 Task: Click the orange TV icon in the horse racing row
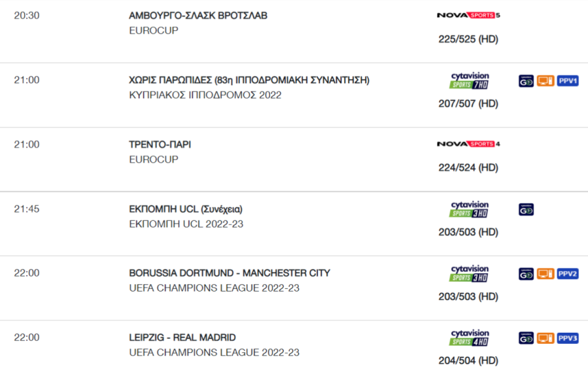pos(545,81)
